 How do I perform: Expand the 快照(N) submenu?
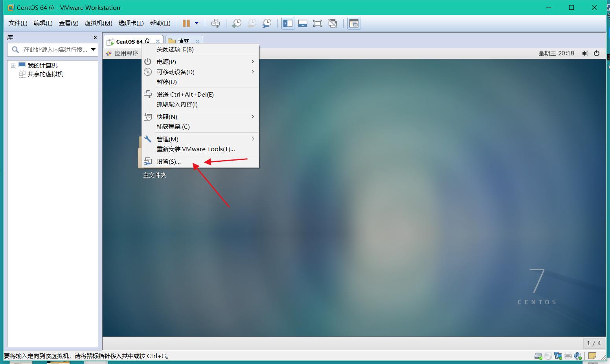(x=200, y=117)
